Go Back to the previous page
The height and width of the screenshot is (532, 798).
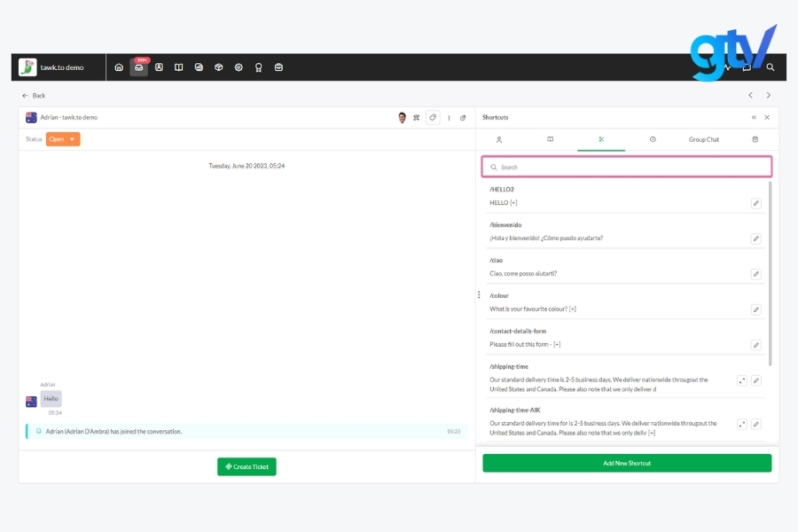pos(34,95)
